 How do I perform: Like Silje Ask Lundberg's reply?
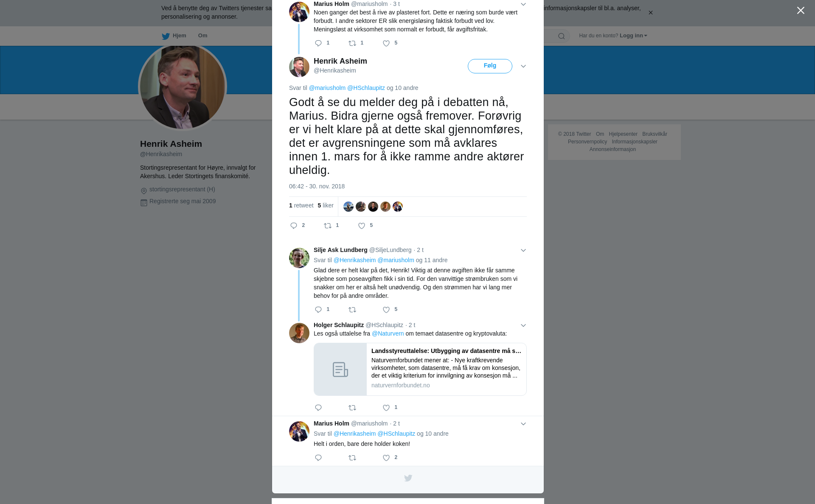click(386, 310)
